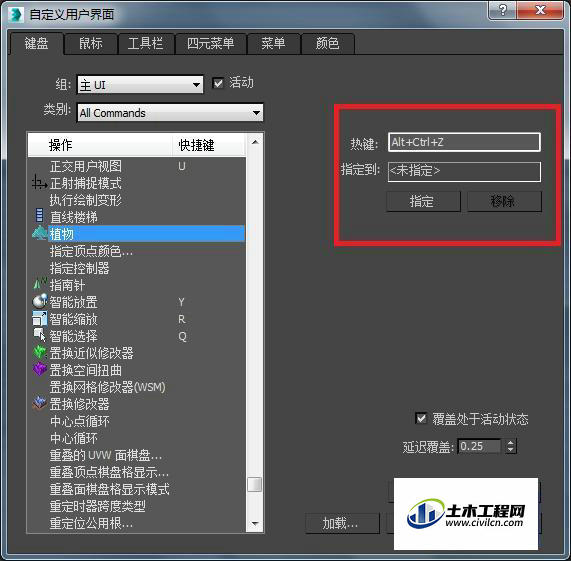
Task: Select the 重叠顶点棋盘格显示... row
Action: [x=136, y=472]
